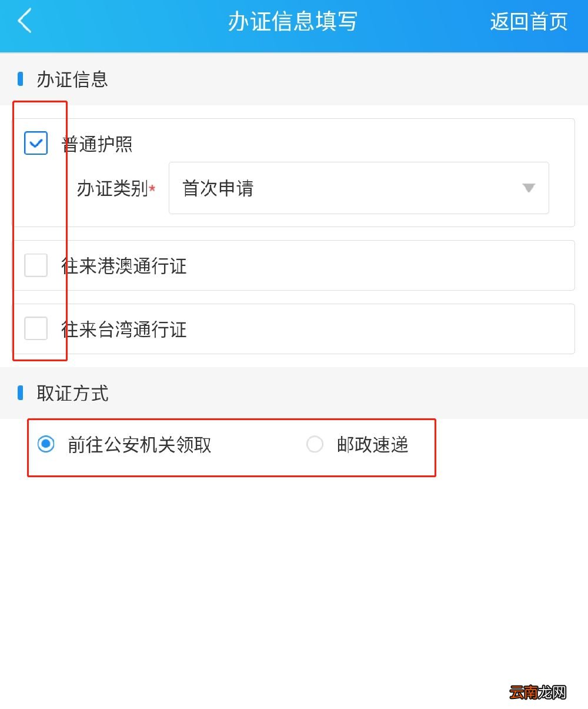
Task: Tap the checked checkbox icon for 普通护照
Action: pyautogui.click(x=35, y=143)
